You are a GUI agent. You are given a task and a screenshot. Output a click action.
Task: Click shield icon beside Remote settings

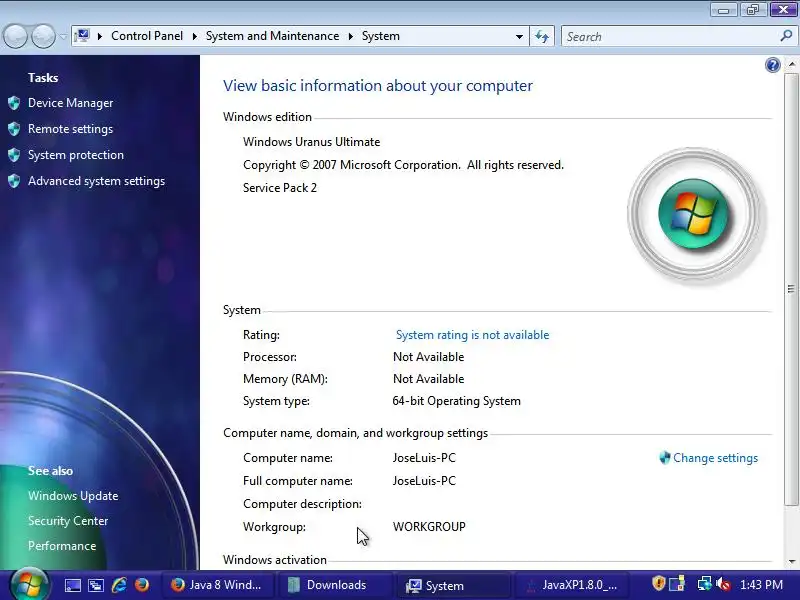14,129
